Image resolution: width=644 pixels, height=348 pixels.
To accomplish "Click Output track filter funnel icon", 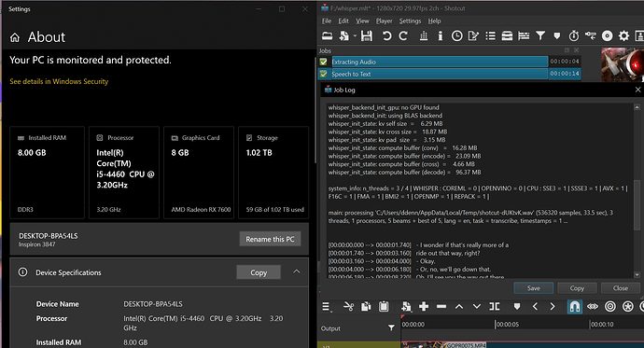I will point(391,327).
